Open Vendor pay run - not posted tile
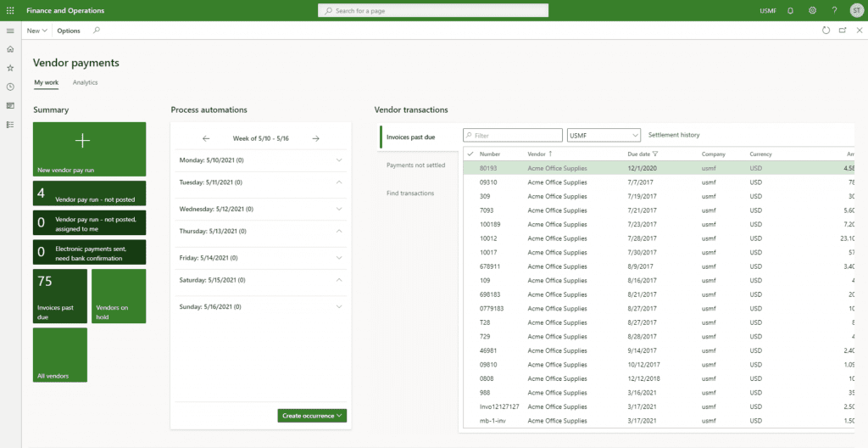868x448 pixels. point(90,193)
